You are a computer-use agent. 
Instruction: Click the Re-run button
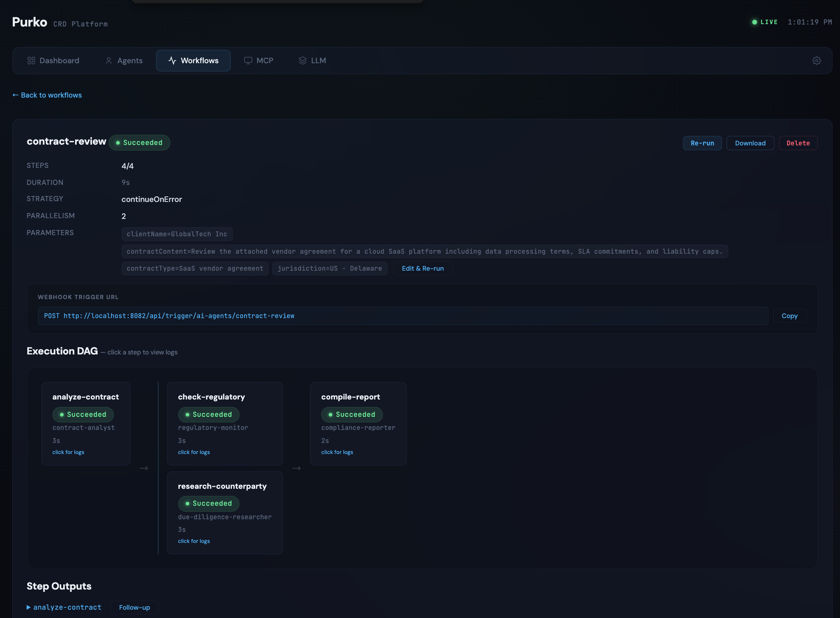pos(702,143)
